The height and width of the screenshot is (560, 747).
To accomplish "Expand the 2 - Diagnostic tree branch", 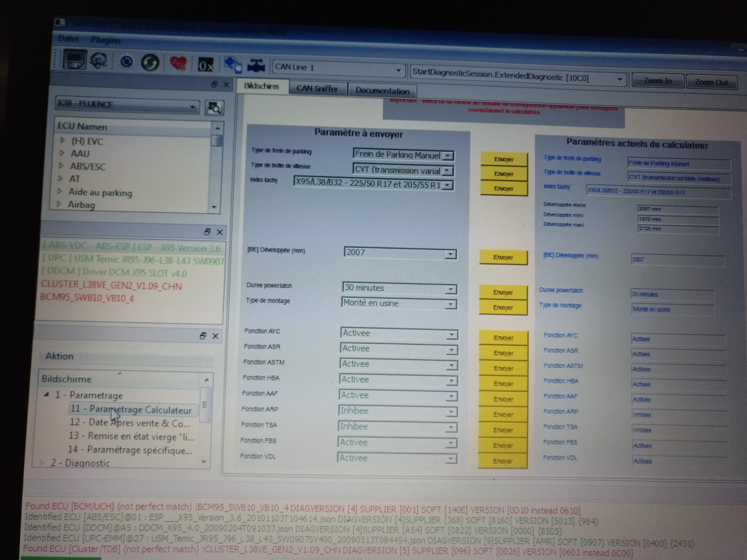I will point(42,463).
